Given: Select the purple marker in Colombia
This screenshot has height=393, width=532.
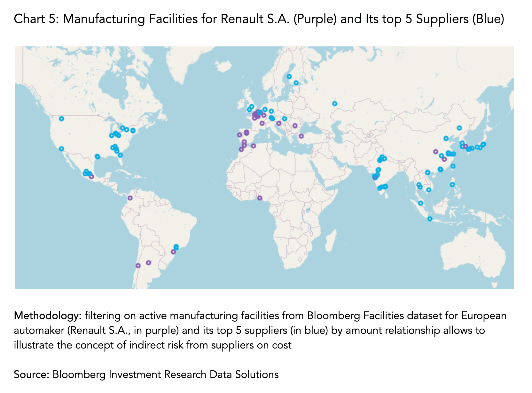Looking at the screenshot, I should pyautogui.click(x=130, y=198).
